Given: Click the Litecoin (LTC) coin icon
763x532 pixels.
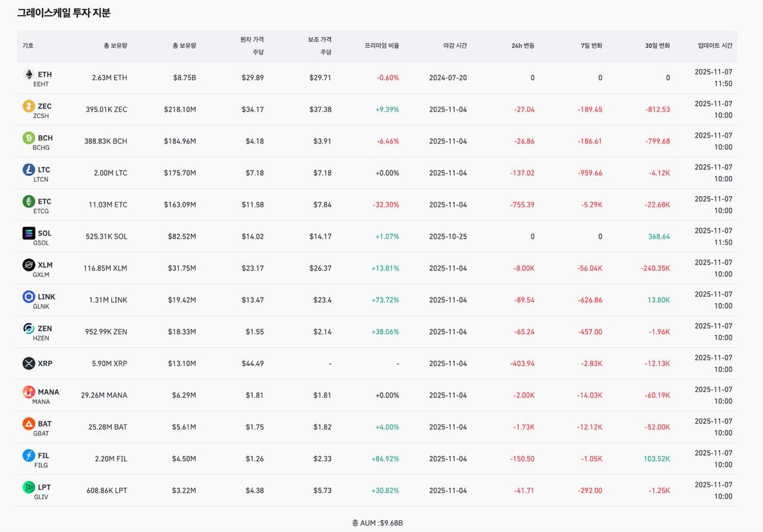Looking at the screenshot, I should (x=29, y=170).
